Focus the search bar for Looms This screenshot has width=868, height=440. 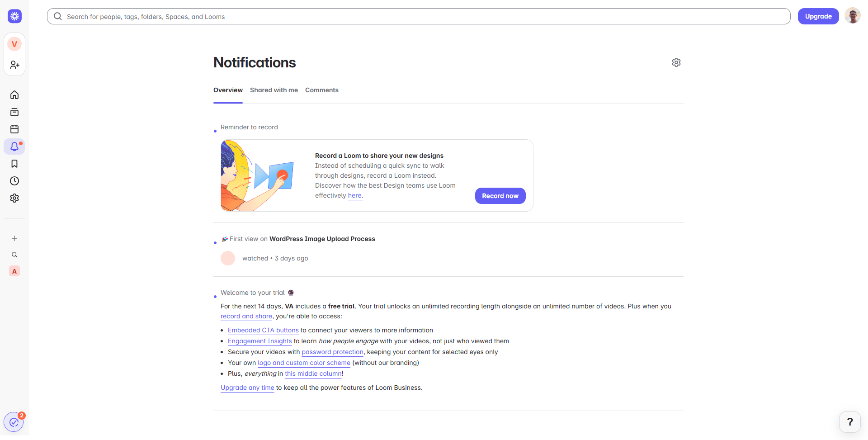click(419, 16)
